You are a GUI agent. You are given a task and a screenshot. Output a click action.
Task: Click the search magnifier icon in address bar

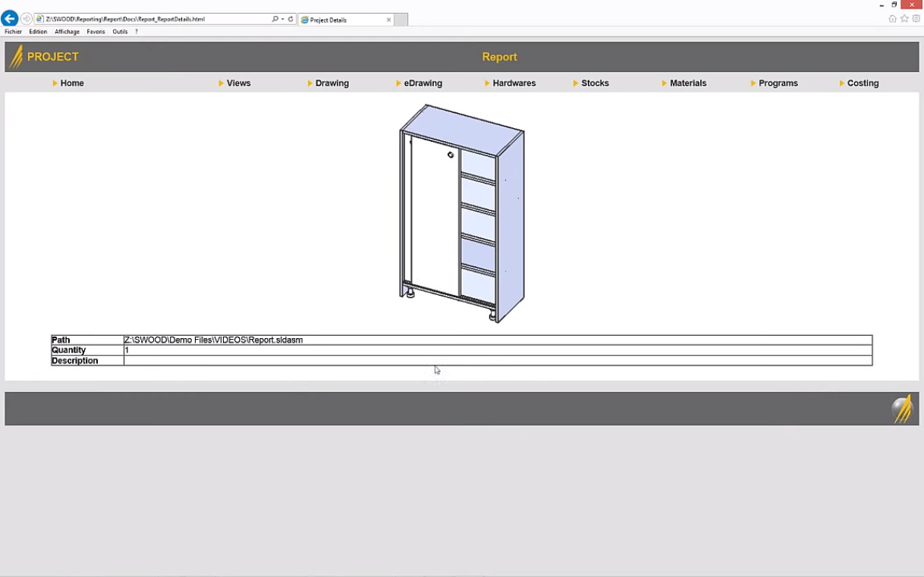coord(275,19)
